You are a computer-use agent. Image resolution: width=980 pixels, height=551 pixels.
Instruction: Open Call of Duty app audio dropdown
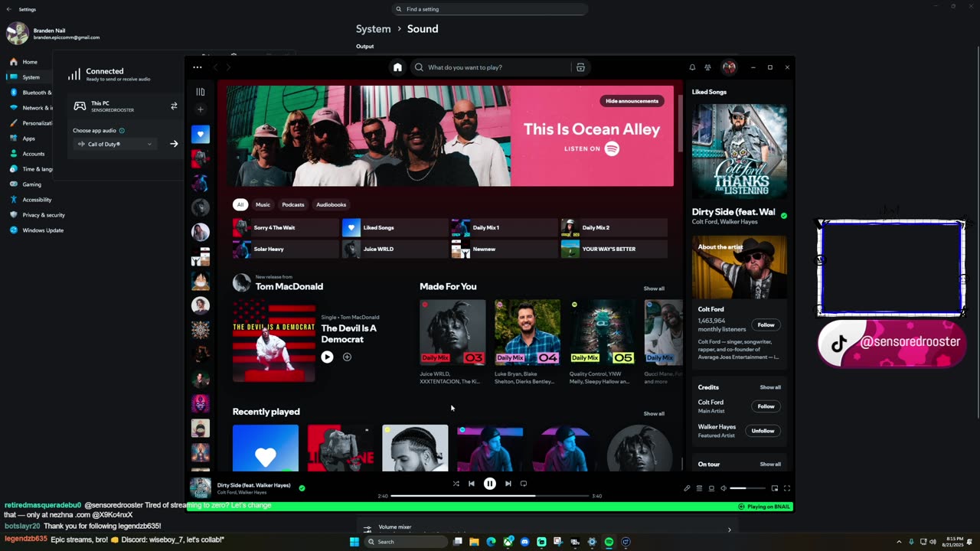coord(115,144)
